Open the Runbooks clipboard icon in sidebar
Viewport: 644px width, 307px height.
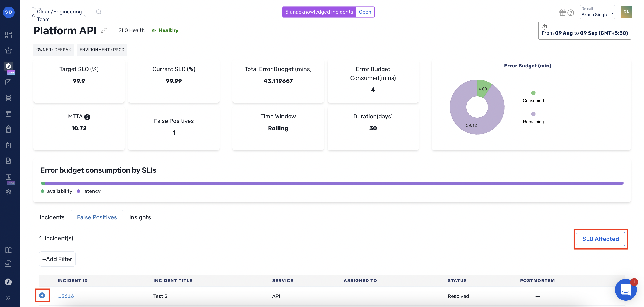tap(8, 129)
